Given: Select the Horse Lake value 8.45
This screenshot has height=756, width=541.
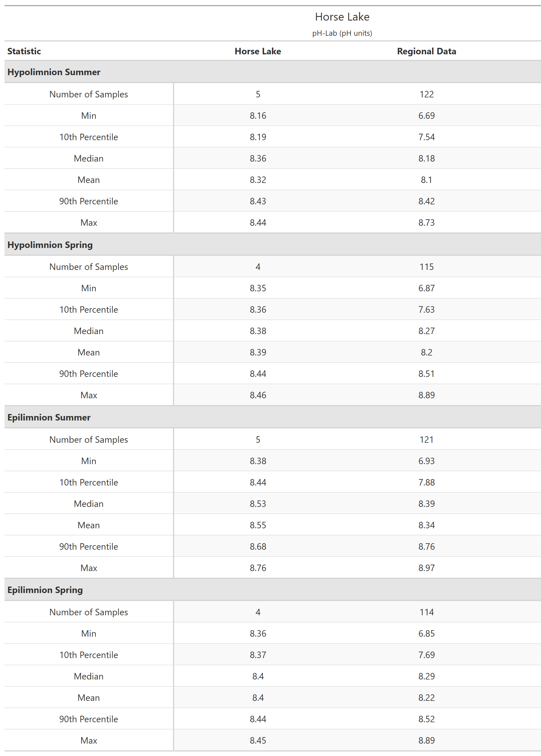Looking at the screenshot, I should (258, 740).
